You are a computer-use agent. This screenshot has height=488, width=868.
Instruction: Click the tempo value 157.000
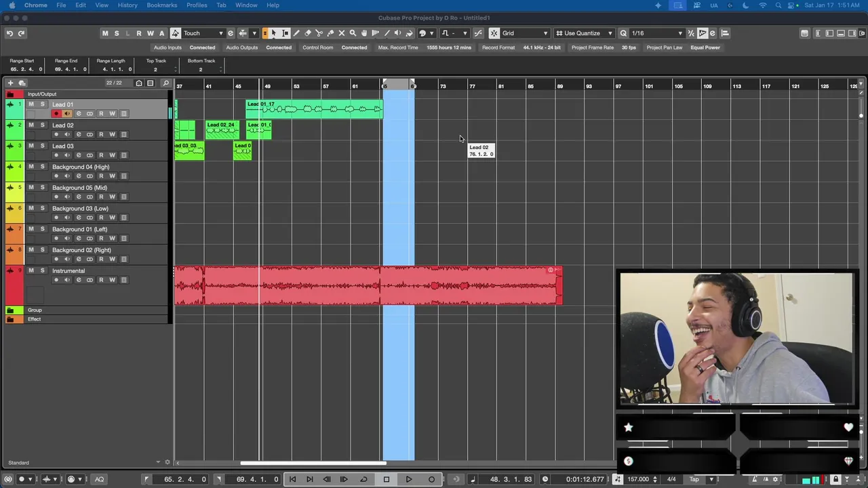coord(638,479)
